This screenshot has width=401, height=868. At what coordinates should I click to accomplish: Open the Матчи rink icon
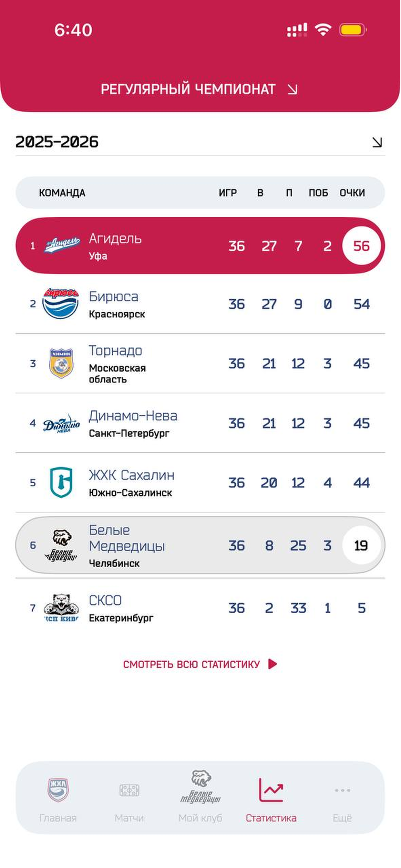(x=129, y=790)
